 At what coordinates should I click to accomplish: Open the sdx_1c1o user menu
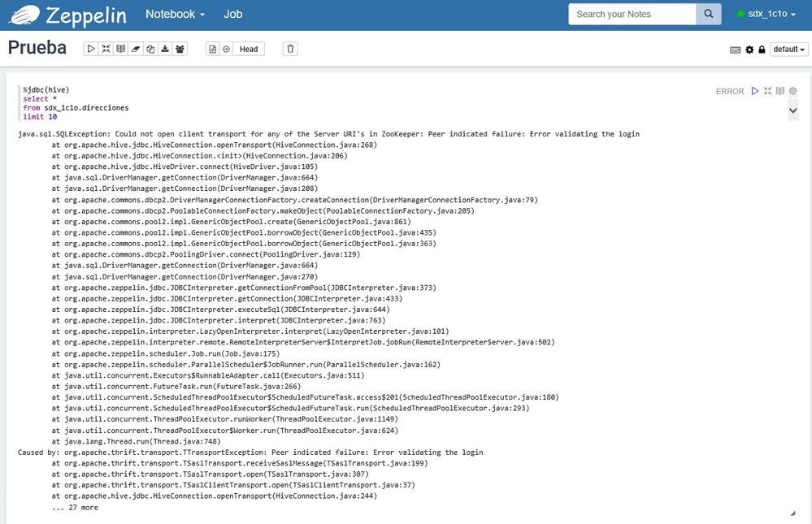767,14
